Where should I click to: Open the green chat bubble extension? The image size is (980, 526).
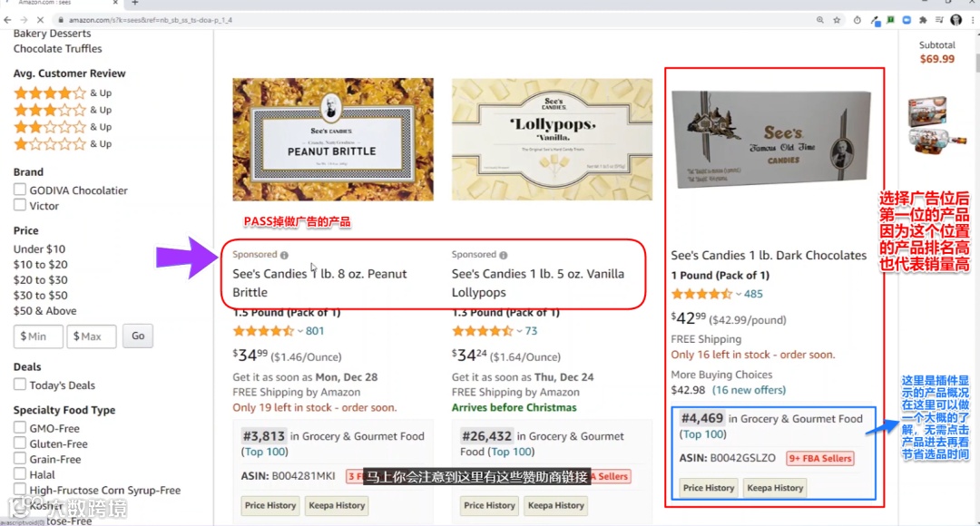coord(891,20)
